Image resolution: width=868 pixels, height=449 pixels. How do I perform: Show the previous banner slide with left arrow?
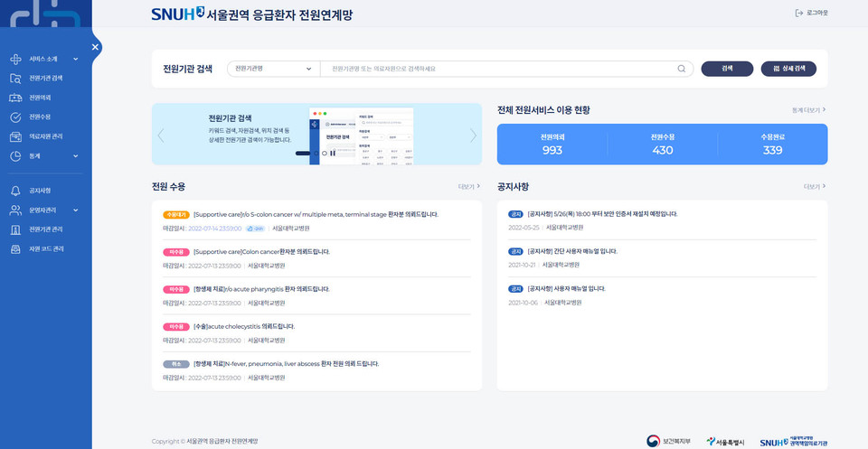161,136
